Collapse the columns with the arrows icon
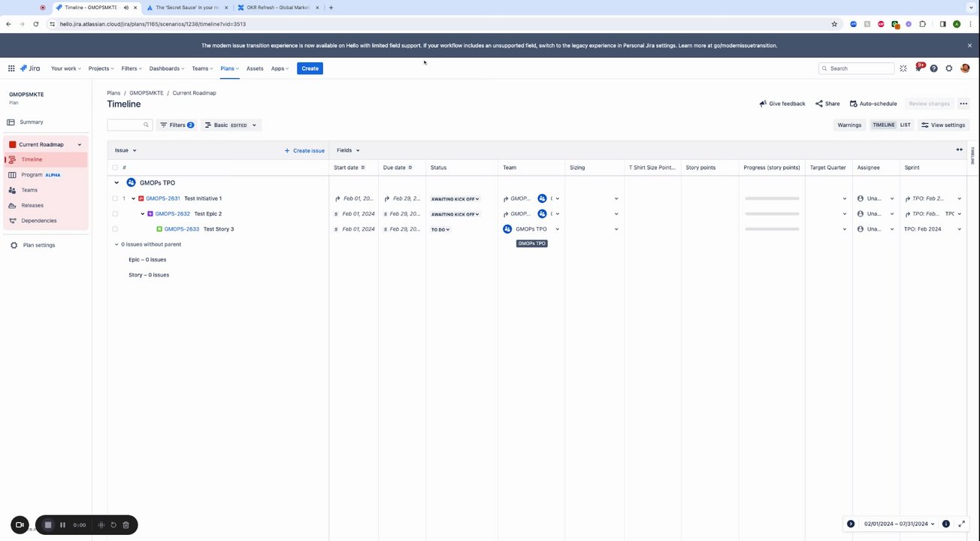The height and width of the screenshot is (541, 980). (959, 150)
